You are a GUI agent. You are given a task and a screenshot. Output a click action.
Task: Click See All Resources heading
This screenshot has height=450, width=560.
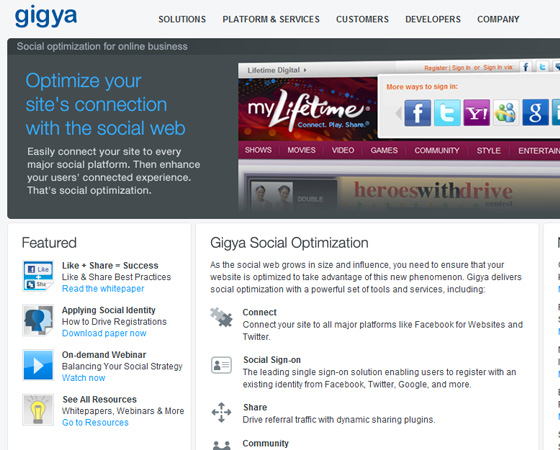[x=99, y=399]
